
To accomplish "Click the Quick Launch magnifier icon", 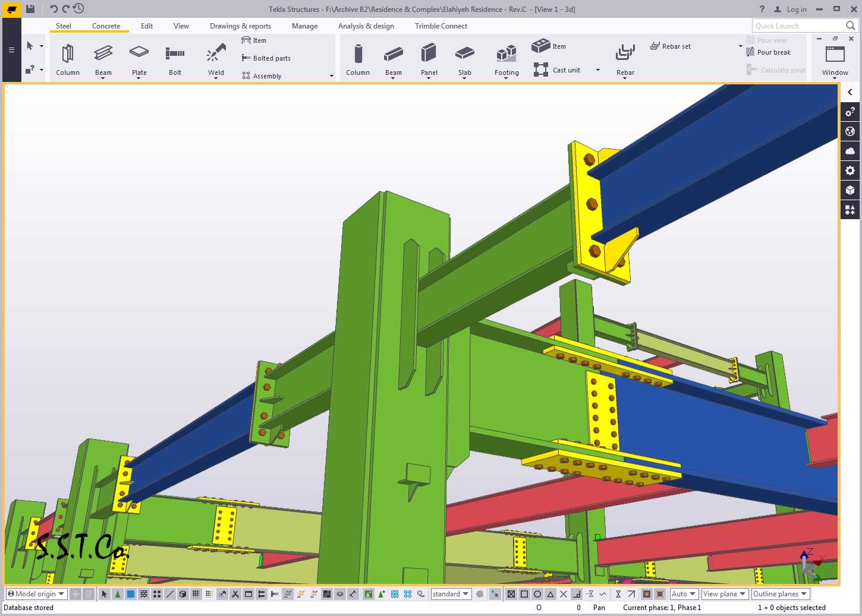I will click(x=850, y=26).
